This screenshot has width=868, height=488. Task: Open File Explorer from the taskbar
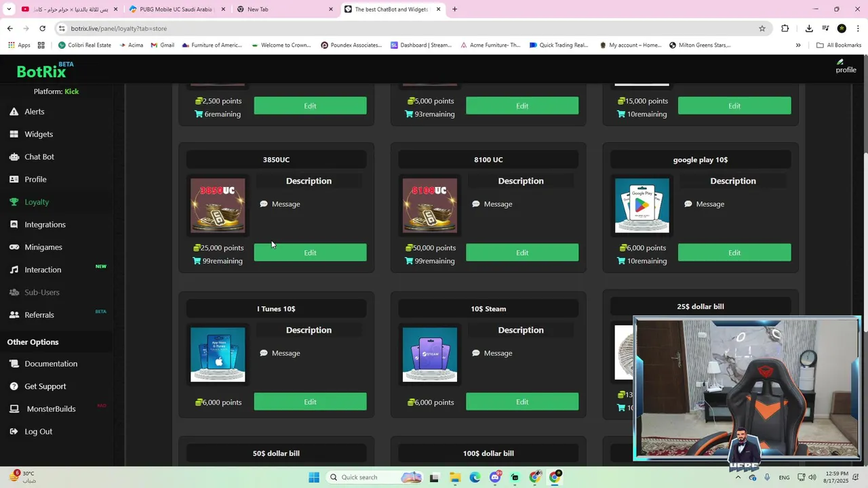click(454, 477)
